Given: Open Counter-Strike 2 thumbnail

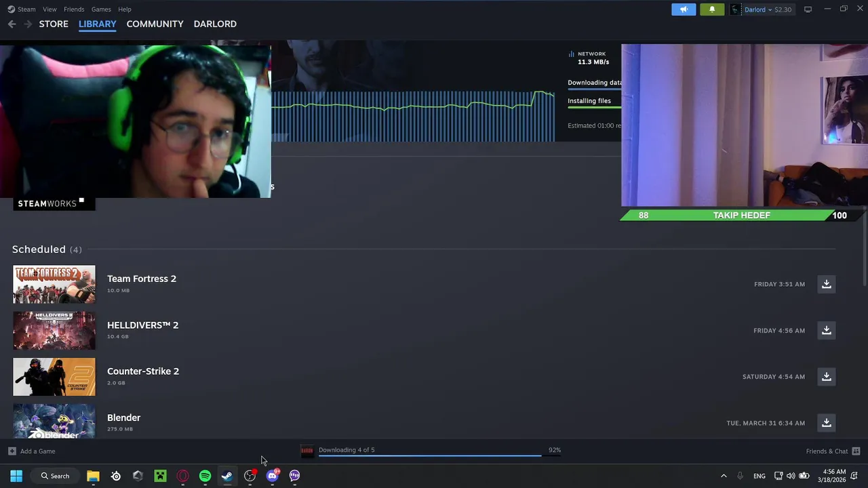Looking at the screenshot, I should (x=54, y=377).
